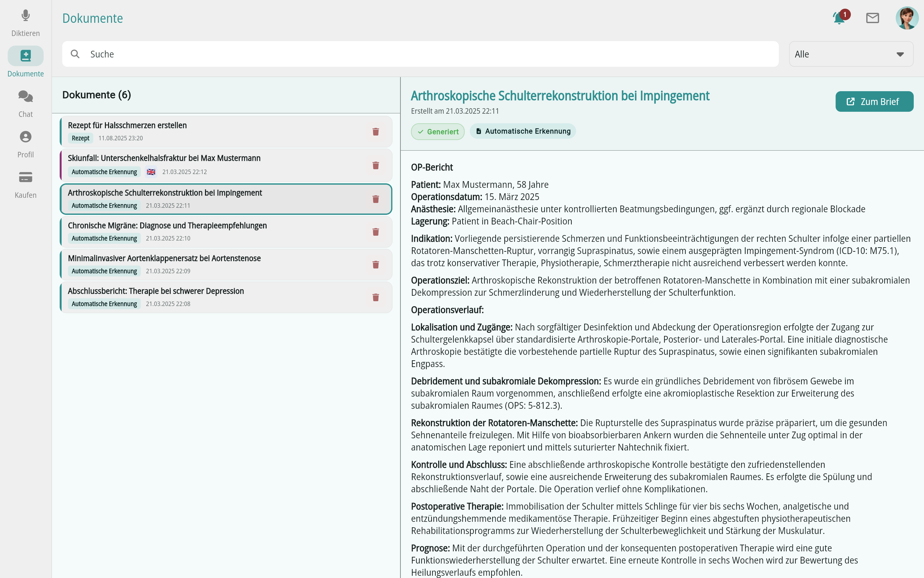Open Skiunfall: Unterschenkelhalsfraktur bei Max Mustermann
Image resolution: width=924 pixels, height=578 pixels.
point(226,165)
